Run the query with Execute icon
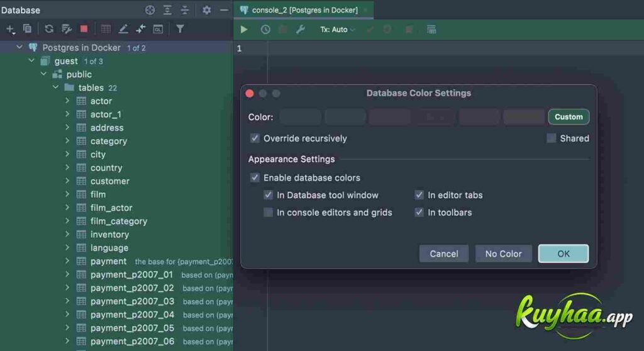The height and width of the screenshot is (351, 644). pos(244,29)
